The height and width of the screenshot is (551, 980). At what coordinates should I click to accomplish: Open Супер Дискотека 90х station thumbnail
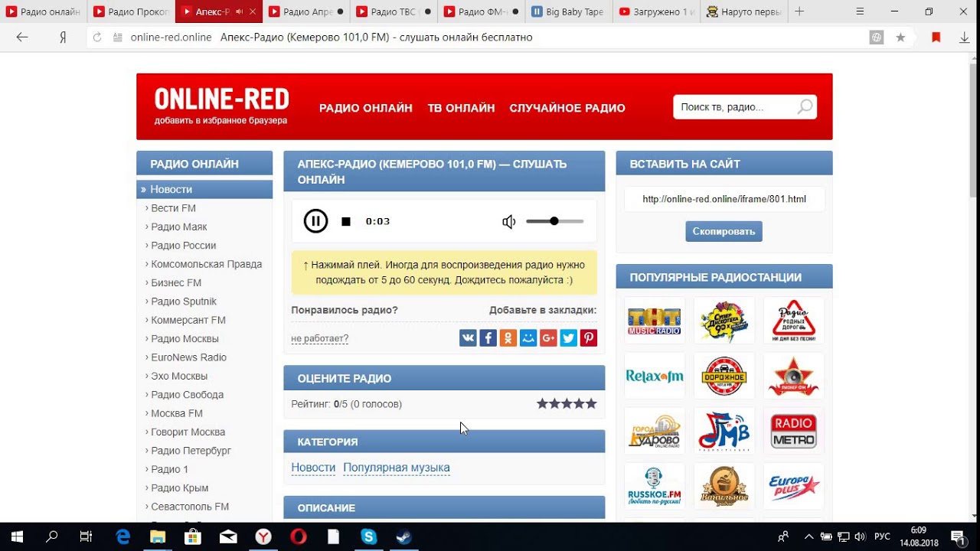coord(724,321)
